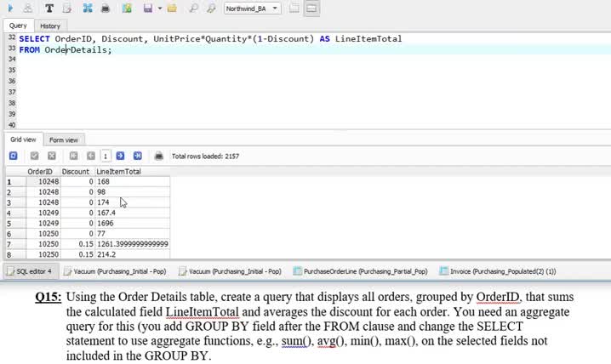Image resolution: width=611 pixels, height=364 pixels.
Task: Run the query with the execute arrow
Action: click(10, 9)
